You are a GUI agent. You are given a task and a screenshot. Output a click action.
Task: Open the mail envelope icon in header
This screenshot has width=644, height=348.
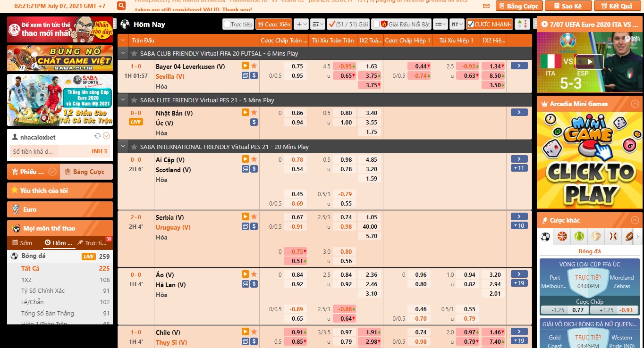pyautogui.click(x=486, y=6)
